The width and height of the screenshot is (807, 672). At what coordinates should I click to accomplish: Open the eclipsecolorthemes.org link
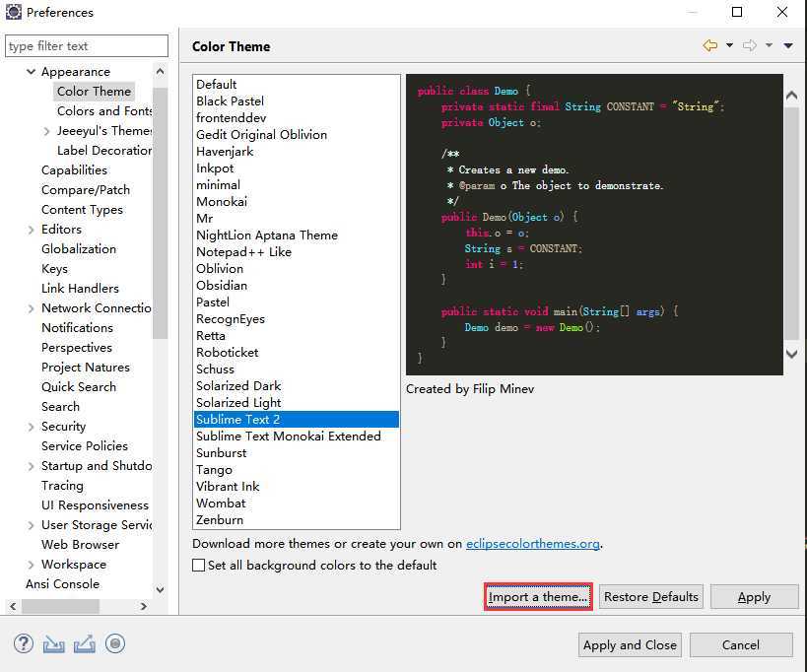click(533, 543)
